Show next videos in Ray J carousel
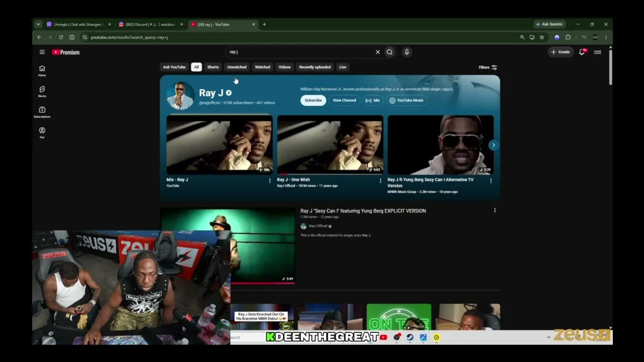This screenshot has height=362, width=644. click(494, 145)
